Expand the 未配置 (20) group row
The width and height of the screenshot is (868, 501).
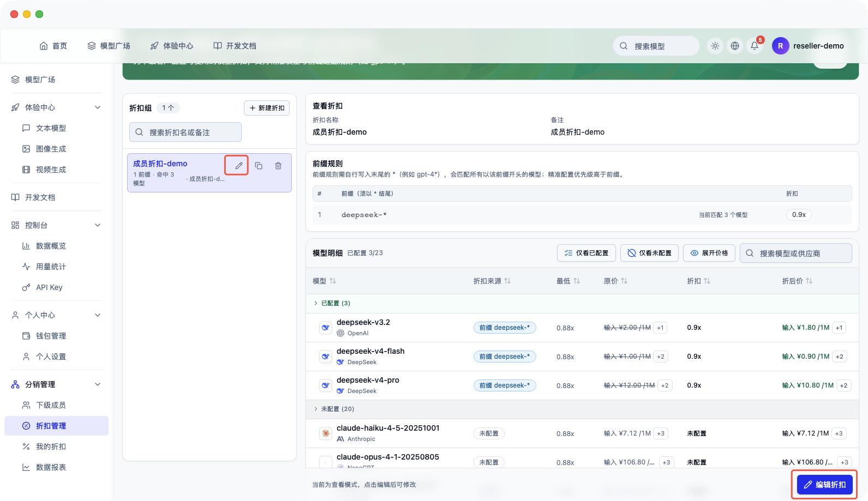click(x=582, y=409)
